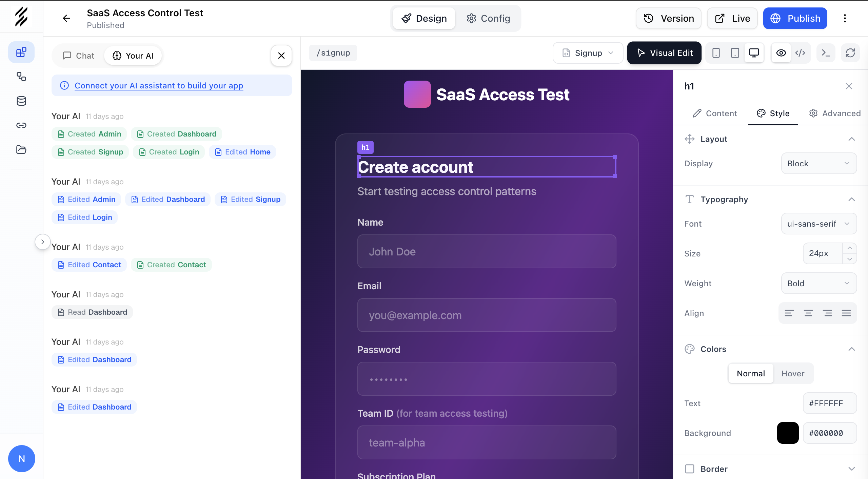Click the Text color hex field
Viewport: 868px width, 479px height.
pyautogui.click(x=829, y=403)
